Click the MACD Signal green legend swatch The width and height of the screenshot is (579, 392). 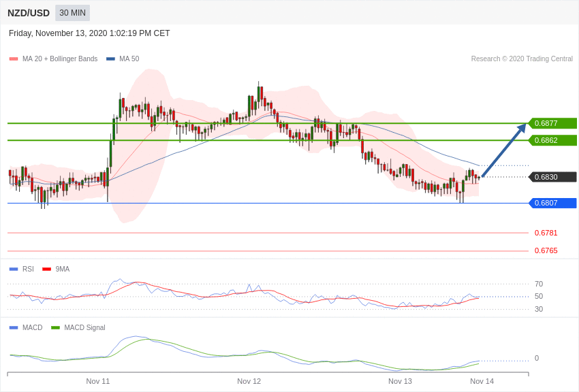click(55, 327)
